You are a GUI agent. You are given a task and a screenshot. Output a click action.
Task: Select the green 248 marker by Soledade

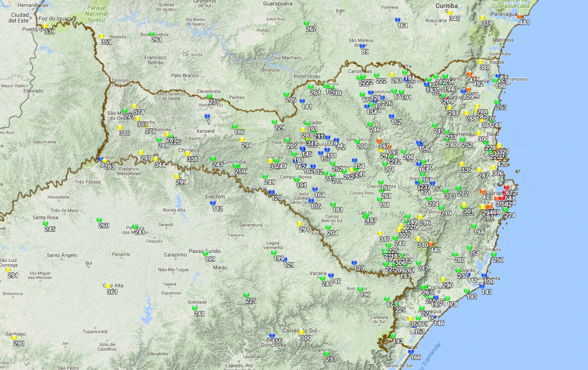click(x=195, y=308)
